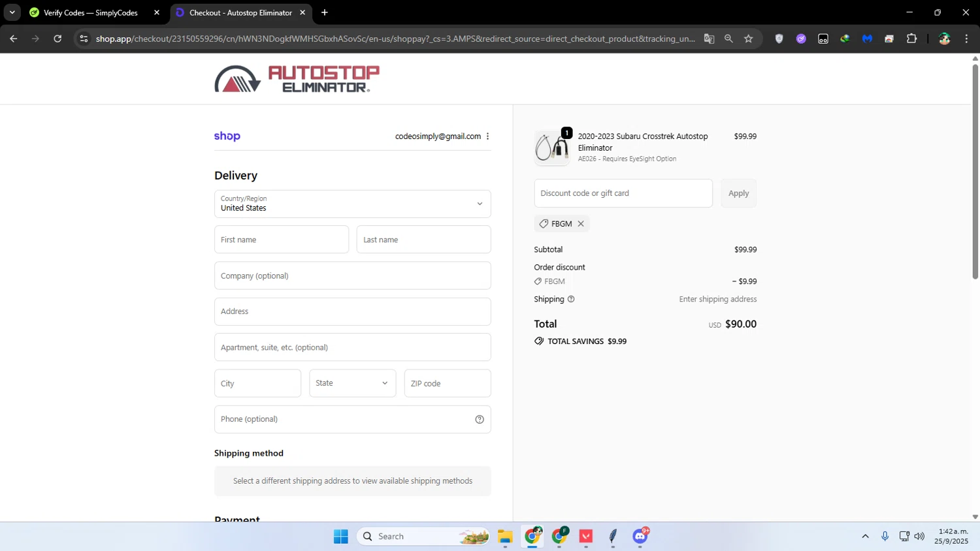The image size is (980, 551).
Task: Click the translate page icon
Action: 709,39
